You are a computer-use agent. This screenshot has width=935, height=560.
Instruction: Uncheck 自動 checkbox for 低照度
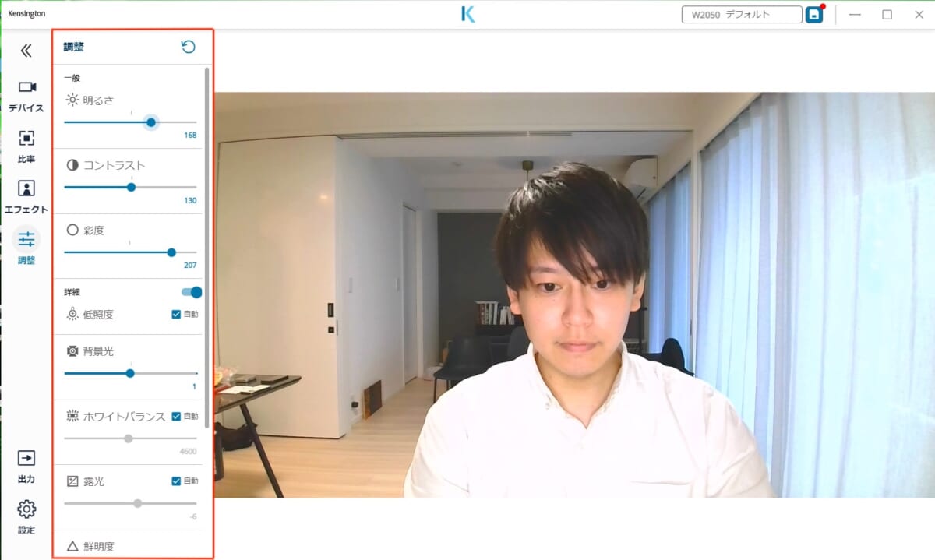tap(176, 314)
